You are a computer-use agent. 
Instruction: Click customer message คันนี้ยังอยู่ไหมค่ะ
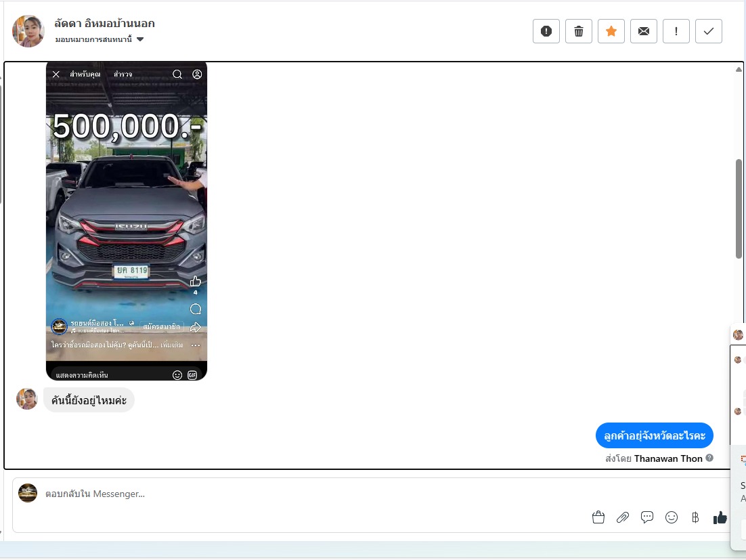click(x=89, y=400)
